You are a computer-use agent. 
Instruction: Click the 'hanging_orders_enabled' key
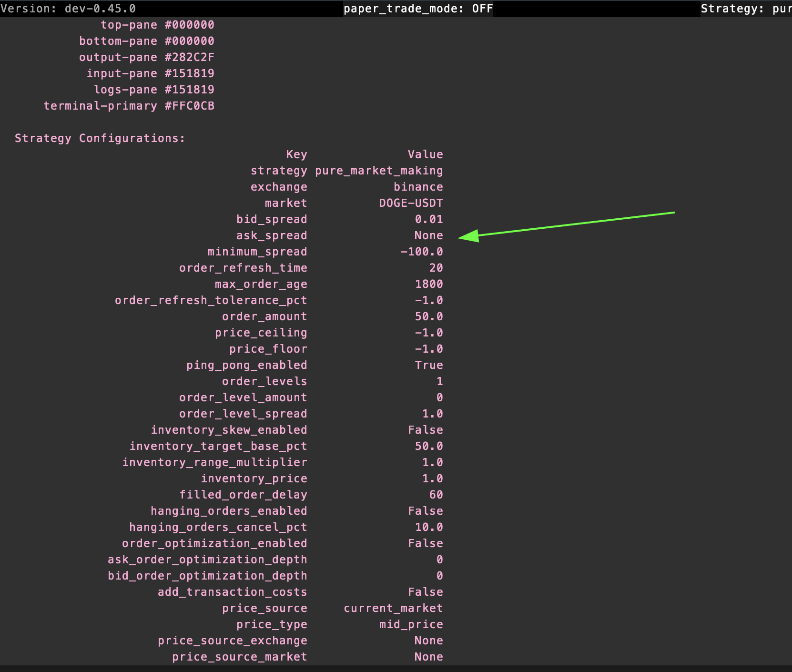coord(229,511)
